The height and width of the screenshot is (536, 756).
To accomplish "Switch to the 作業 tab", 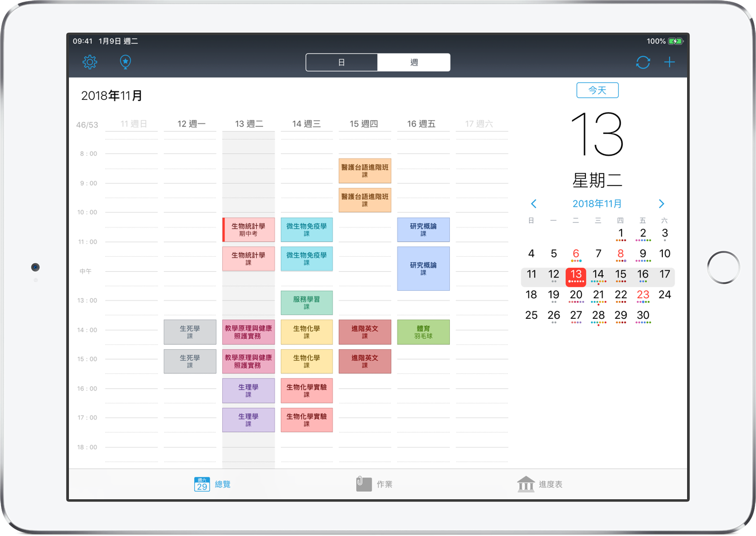I will pos(374,484).
